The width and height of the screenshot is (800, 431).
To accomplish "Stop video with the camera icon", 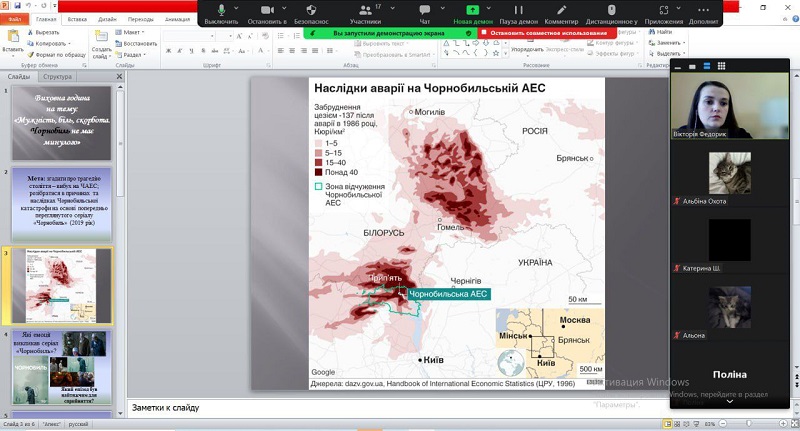I will click(267, 10).
